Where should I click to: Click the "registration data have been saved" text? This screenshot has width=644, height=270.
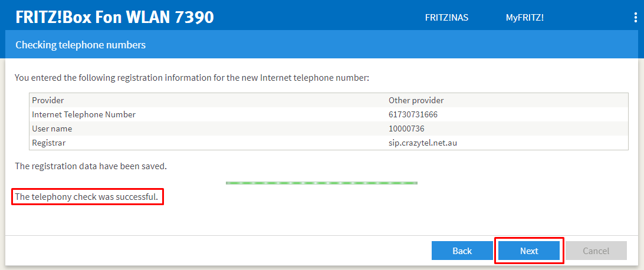(91, 166)
